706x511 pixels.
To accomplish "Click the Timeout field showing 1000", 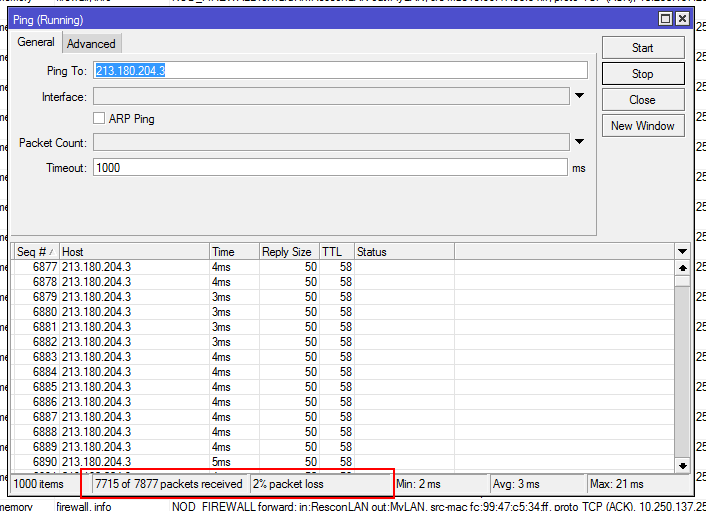I will coord(330,167).
